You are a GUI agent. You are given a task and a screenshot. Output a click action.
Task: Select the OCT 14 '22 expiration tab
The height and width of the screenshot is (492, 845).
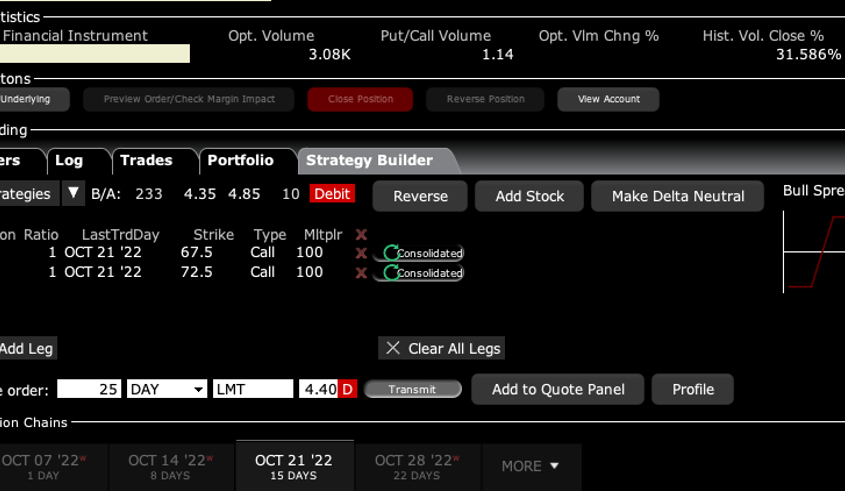point(171,466)
